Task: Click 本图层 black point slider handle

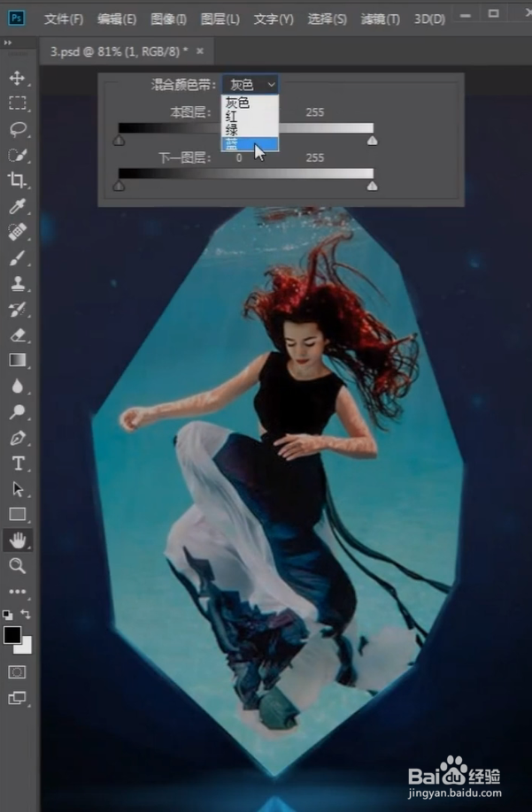Action: 120,141
